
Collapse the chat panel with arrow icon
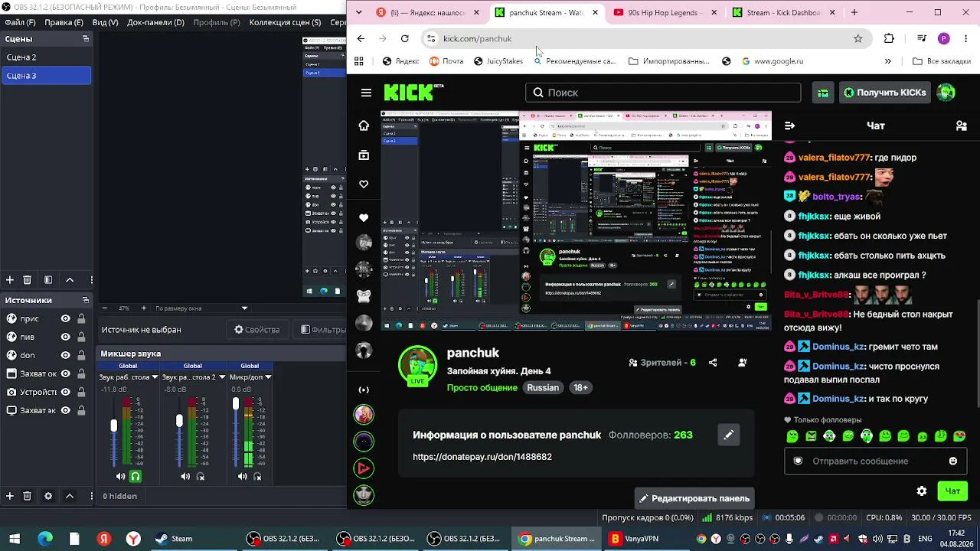coord(790,126)
